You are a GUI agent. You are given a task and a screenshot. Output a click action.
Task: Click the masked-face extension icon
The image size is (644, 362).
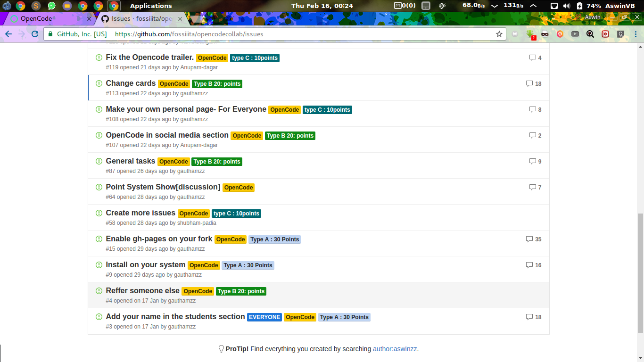click(x=545, y=34)
